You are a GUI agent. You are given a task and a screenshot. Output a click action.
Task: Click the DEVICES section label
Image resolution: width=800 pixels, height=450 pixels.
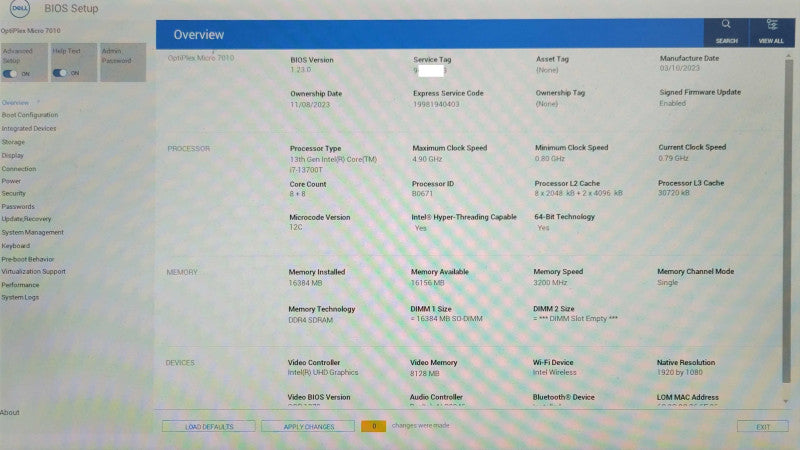pyautogui.click(x=180, y=363)
